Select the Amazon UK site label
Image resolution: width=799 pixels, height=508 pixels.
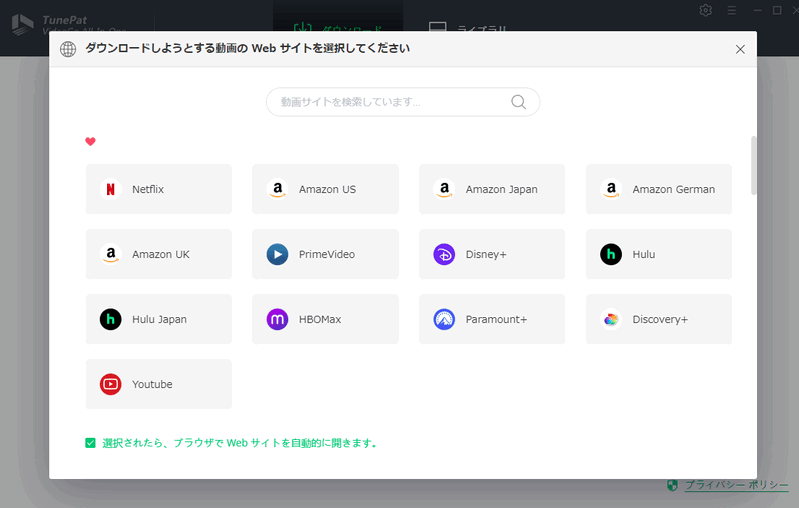coord(161,254)
